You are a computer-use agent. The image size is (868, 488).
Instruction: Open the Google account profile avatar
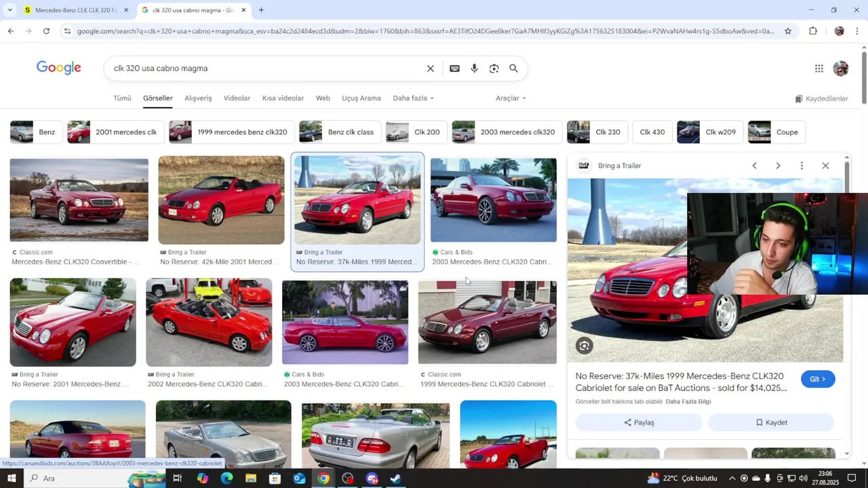[841, 68]
